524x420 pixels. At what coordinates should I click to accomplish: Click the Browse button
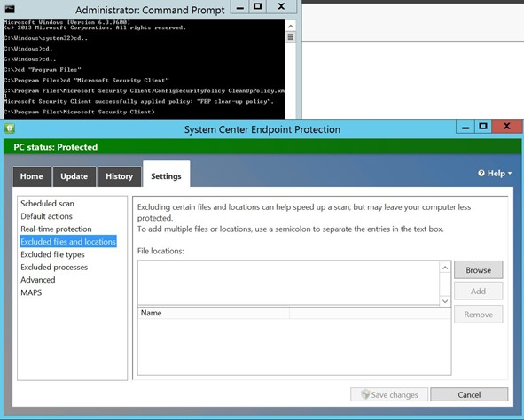coord(478,270)
